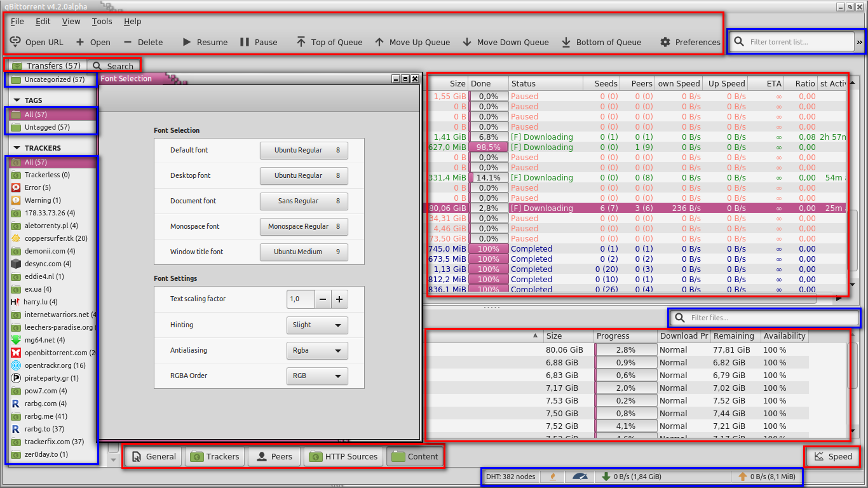Image resolution: width=868 pixels, height=488 pixels.
Task: Select the openbittorrent.com tracker
Action: 51,353
